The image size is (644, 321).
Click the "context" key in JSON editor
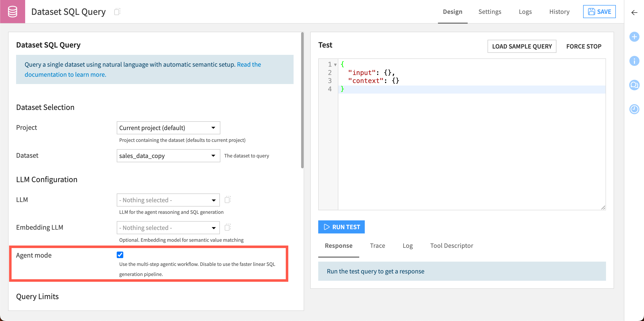tap(366, 81)
